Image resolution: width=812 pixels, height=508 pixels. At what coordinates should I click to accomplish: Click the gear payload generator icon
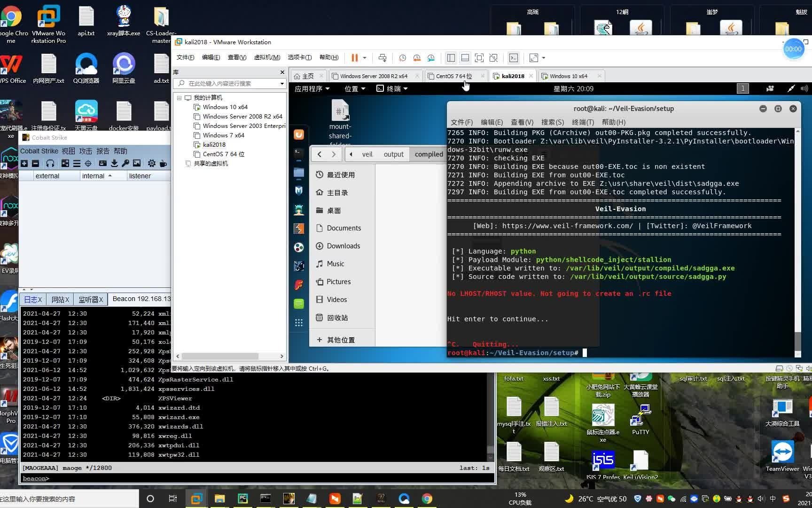(151, 163)
